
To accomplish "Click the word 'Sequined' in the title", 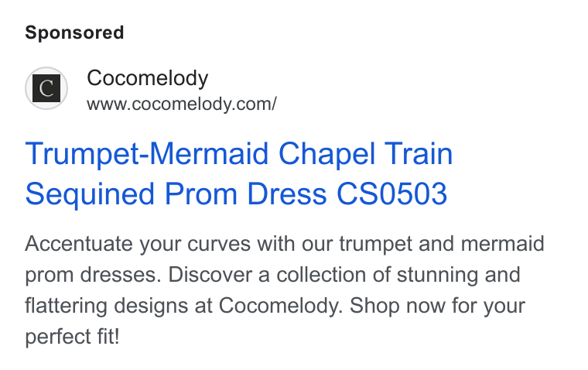I will (90, 195).
